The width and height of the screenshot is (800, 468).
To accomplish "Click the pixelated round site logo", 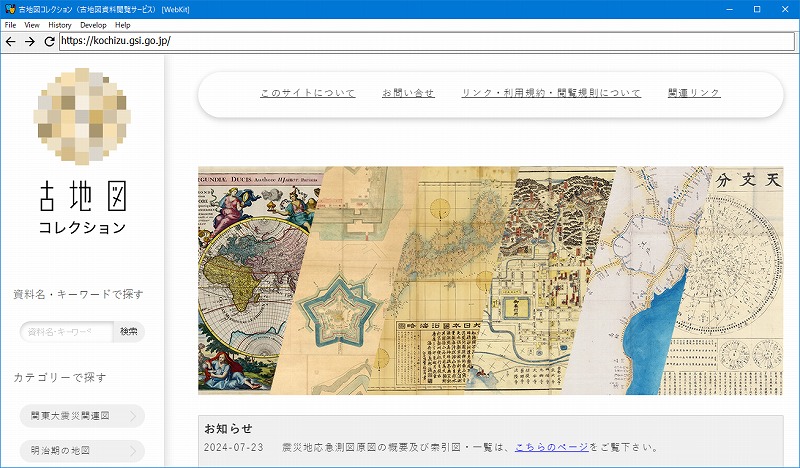I will point(82,116).
